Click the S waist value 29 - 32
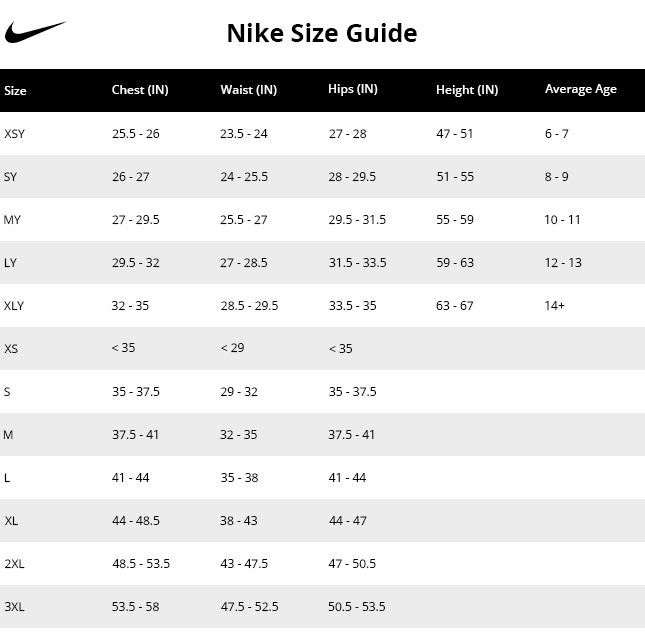645x632 pixels. click(x=239, y=392)
